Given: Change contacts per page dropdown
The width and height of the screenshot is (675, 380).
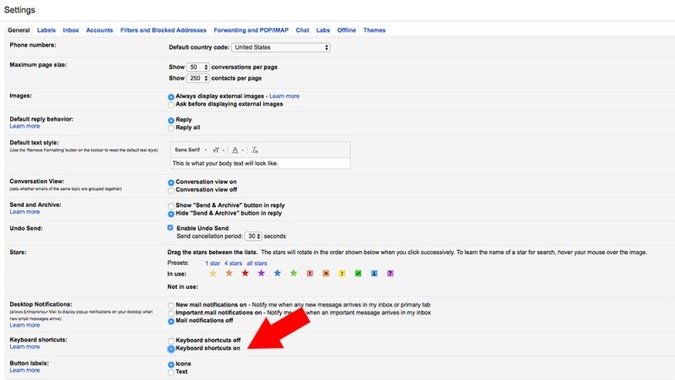Looking at the screenshot, I should [198, 78].
